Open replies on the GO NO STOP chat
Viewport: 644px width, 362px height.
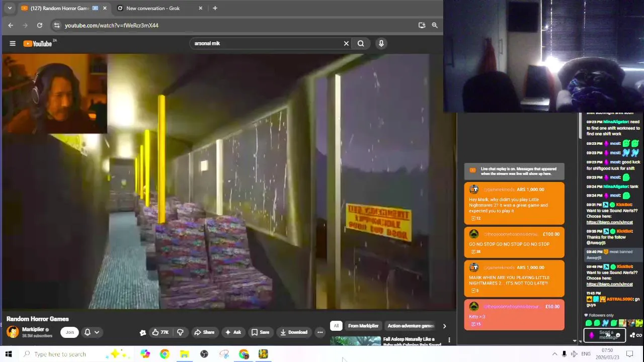click(475, 252)
